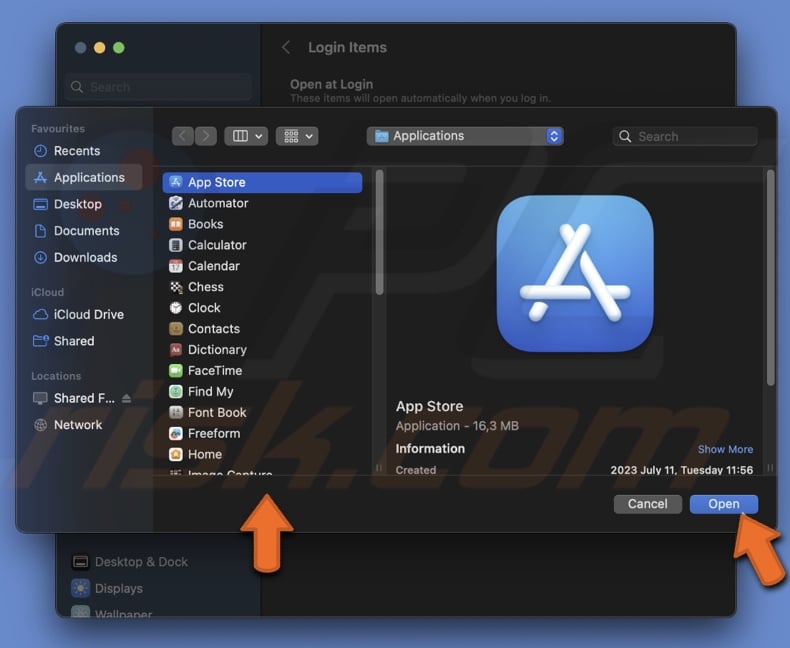Select the Calendar row text
The height and width of the screenshot is (648, 790).
(x=214, y=266)
